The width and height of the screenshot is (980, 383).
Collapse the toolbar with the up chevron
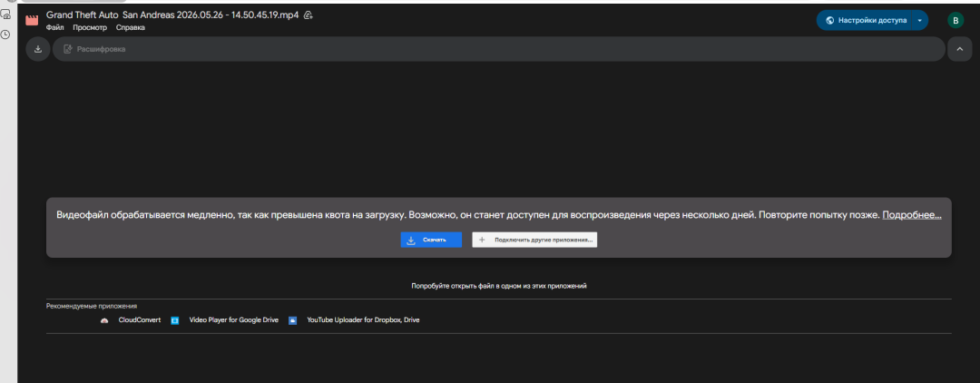pos(959,49)
